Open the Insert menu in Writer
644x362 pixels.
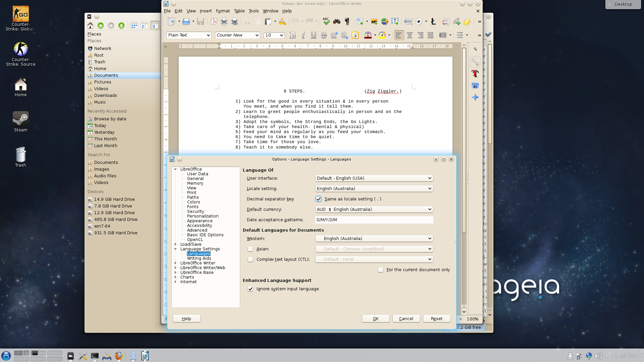tap(206, 11)
